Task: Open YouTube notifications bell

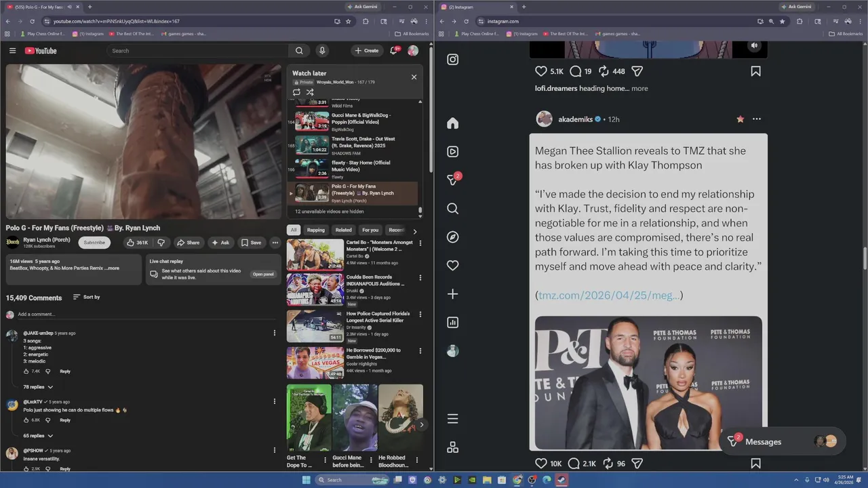Action: [x=393, y=51]
